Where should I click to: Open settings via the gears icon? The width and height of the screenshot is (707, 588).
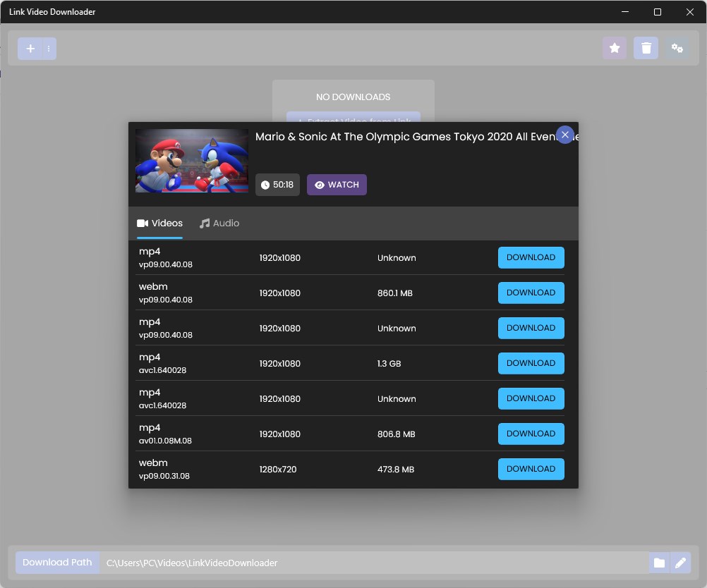coord(677,48)
